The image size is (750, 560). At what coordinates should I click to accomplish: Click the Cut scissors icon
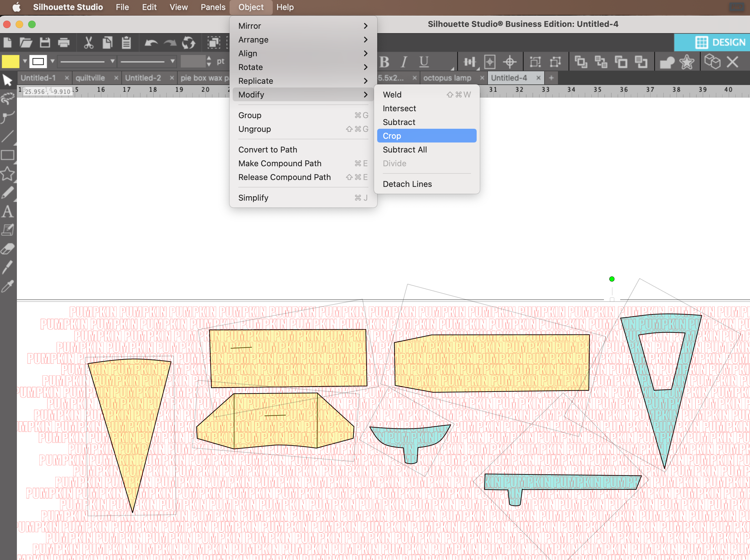tap(88, 43)
